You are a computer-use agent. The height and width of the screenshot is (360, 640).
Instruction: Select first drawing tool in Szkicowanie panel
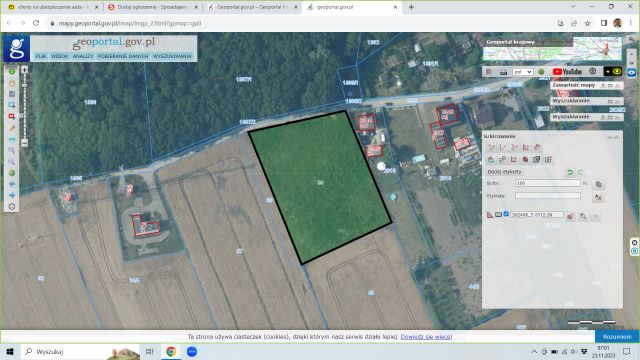click(491, 147)
